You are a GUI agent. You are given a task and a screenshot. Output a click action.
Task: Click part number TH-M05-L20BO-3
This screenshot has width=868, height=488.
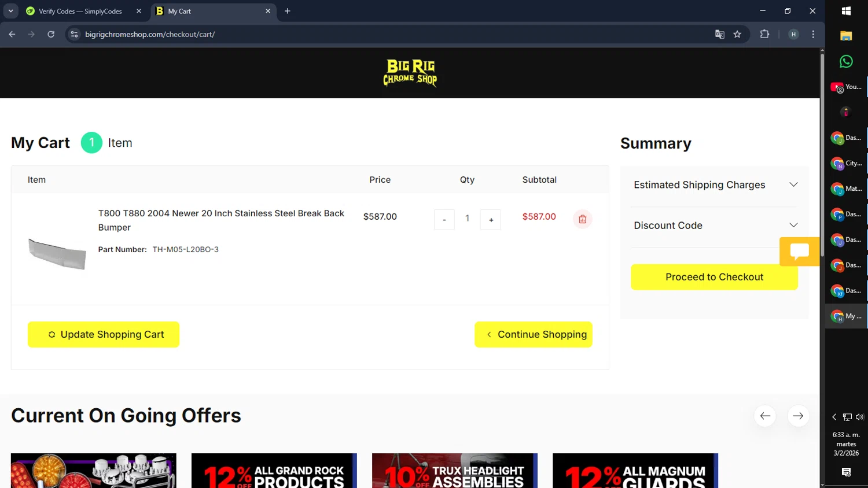(x=185, y=250)
